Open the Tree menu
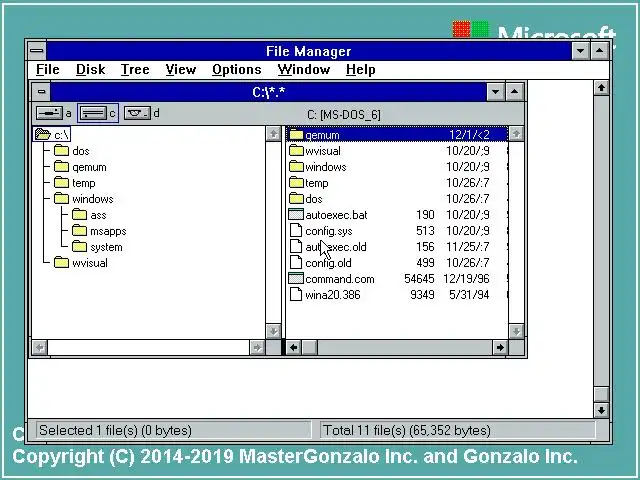The image size is (640, 480). point(135,69)
